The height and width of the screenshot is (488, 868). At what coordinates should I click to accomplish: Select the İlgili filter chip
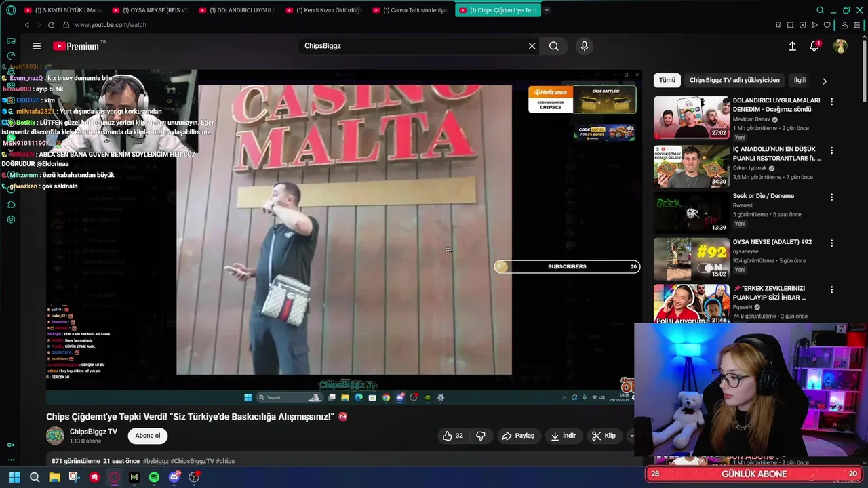pyautogui.click(x=800, y=80)
